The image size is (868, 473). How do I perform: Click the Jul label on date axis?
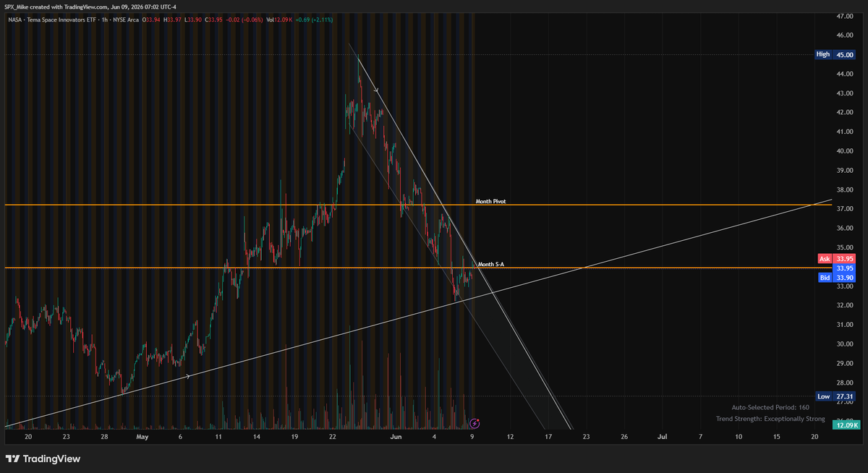pyautogui.click(x=662, y=437)
